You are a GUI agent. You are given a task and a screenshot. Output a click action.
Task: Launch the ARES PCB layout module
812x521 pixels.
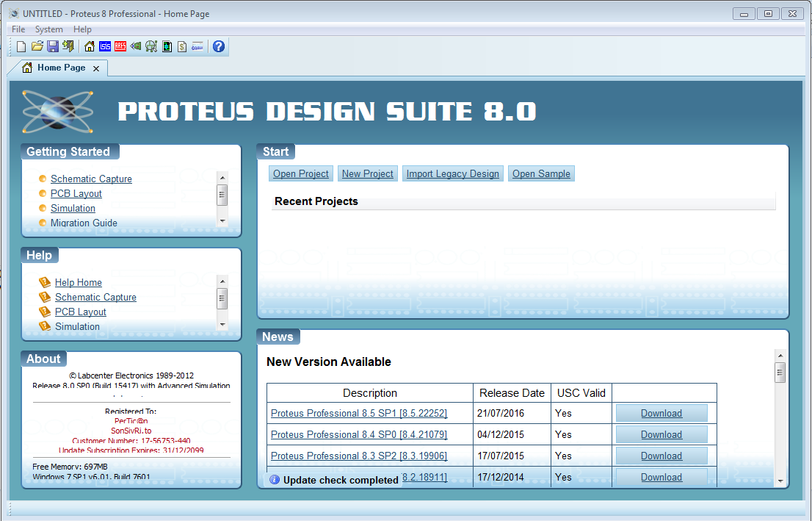(x=120, y=46)
